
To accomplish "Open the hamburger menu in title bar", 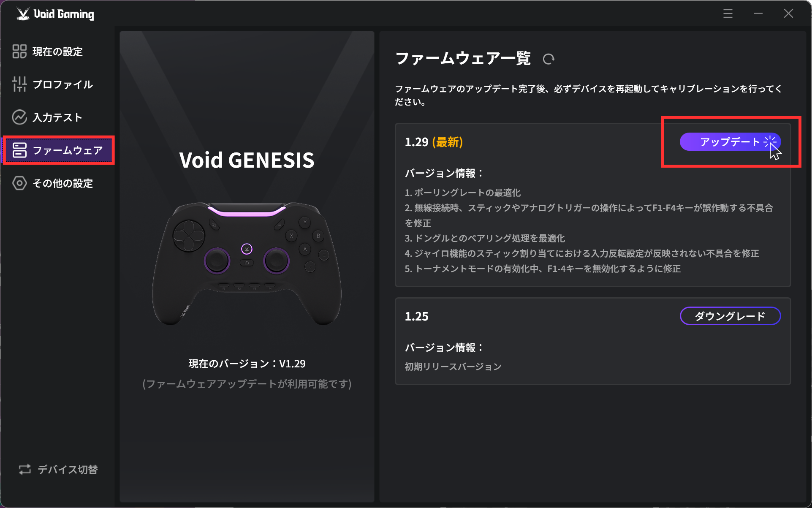I will (x=728, y=14).
